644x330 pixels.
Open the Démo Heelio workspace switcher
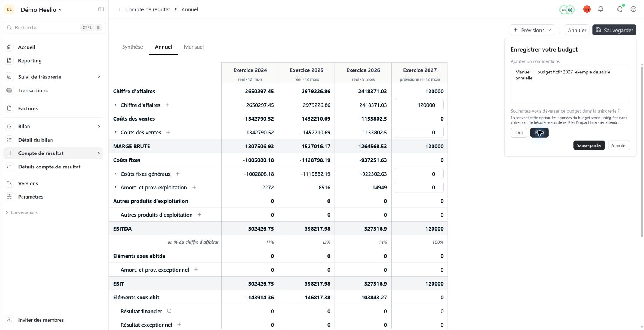[x=41, y=9]
